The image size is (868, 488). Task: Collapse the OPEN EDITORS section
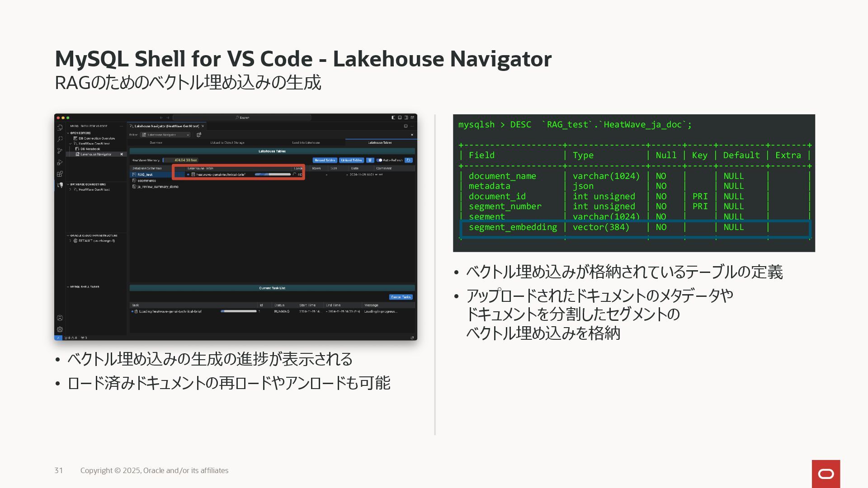(x=68, y=133)
